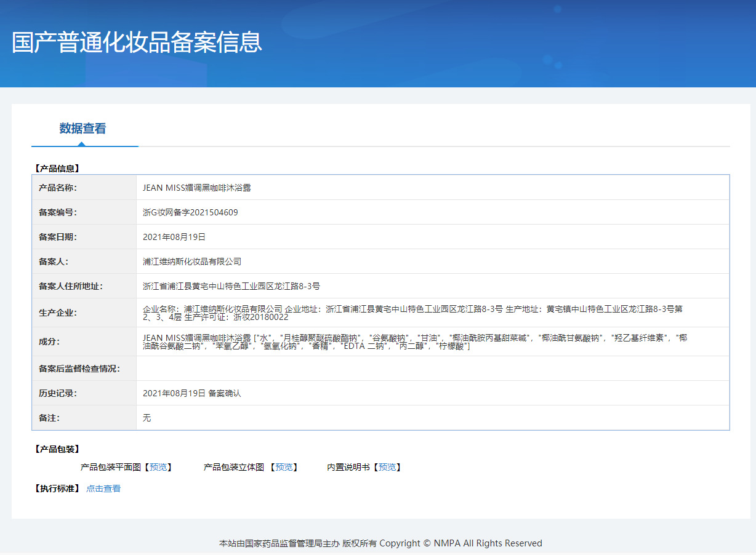Click the 产品名称 row label
756x555 pixels.
58,188
